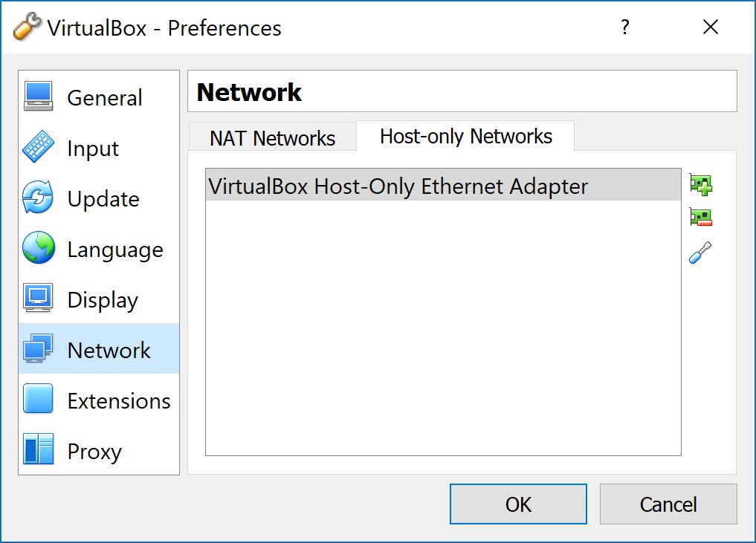Select the Host-only Networks tab
This screenshot has height=543, width=756.
pyautogui.click(x=466, y=137)
